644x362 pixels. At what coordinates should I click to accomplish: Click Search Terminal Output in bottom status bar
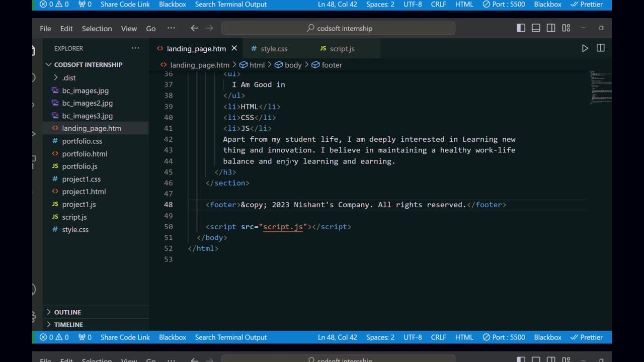point(231,337)
